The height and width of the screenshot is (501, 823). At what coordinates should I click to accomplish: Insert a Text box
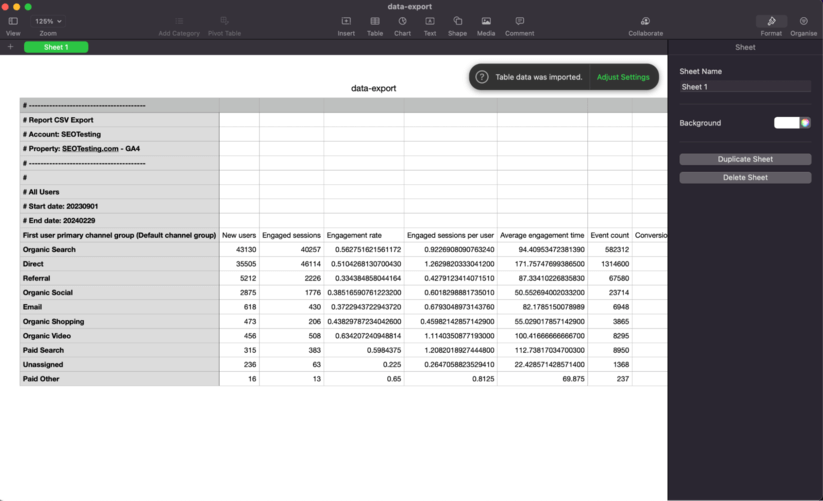(x=430, y=21)
